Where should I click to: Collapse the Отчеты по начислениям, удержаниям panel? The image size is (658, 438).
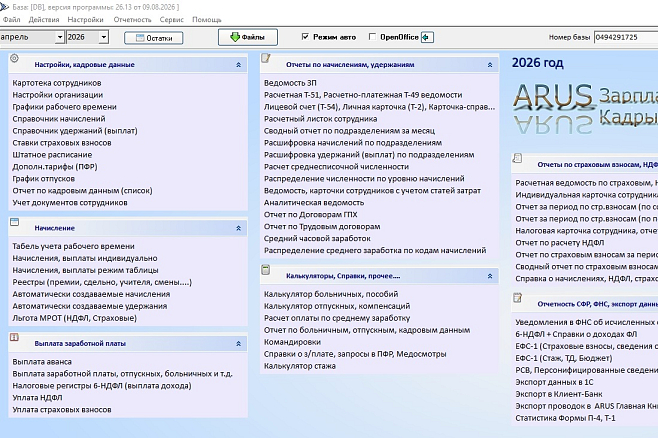point(490,65)
